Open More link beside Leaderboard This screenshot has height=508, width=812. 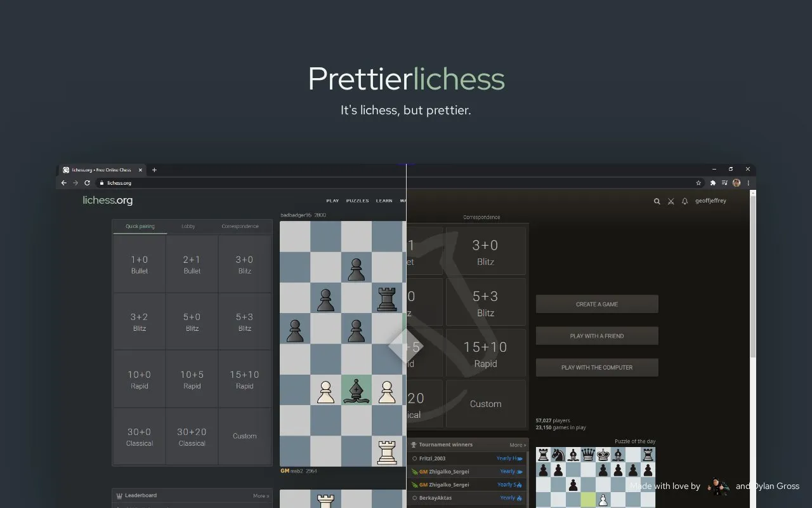coord(261,496)
